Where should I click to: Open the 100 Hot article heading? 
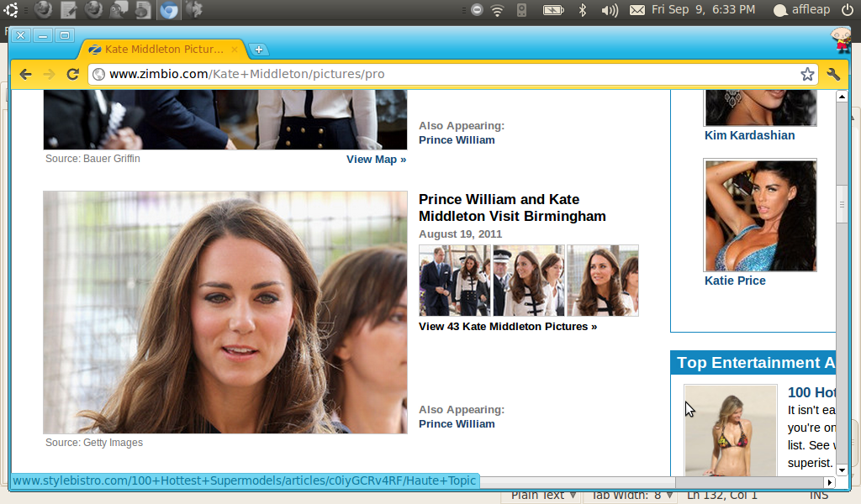(811, 392)
